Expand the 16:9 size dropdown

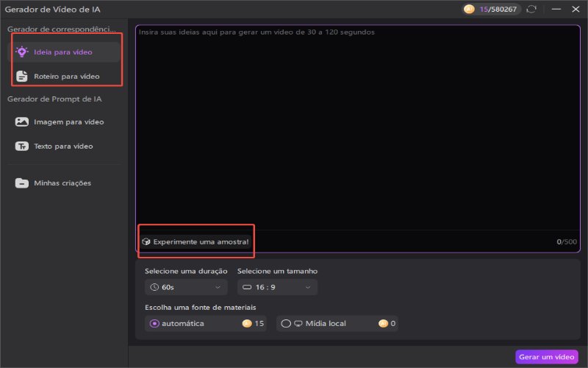277,287
